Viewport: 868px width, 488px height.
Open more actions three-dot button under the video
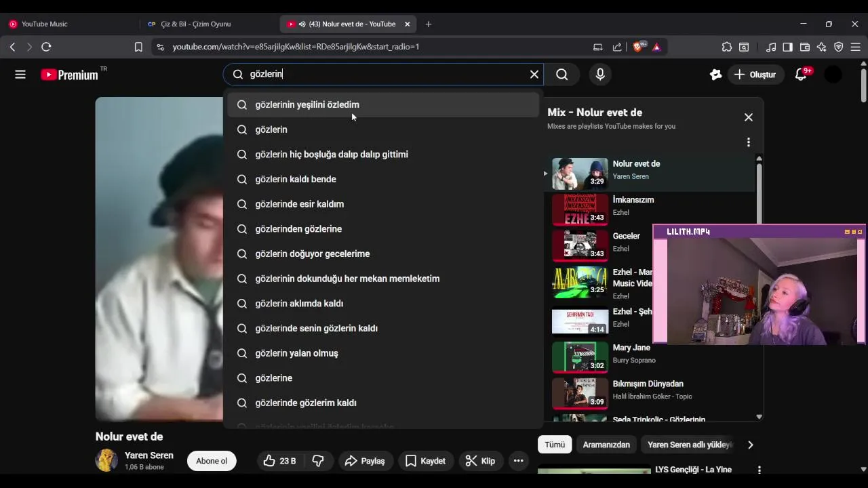point(519,461)
